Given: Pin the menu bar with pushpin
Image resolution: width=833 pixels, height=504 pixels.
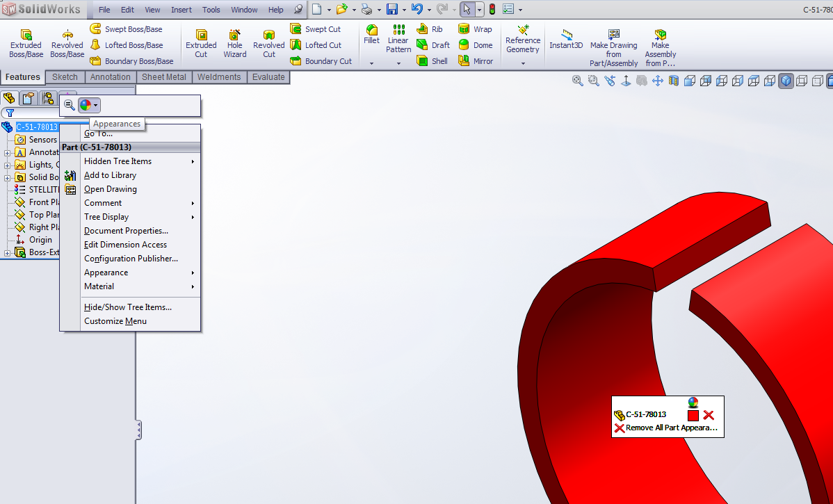Looking at the screenshot, I should (x=298, y=10).
